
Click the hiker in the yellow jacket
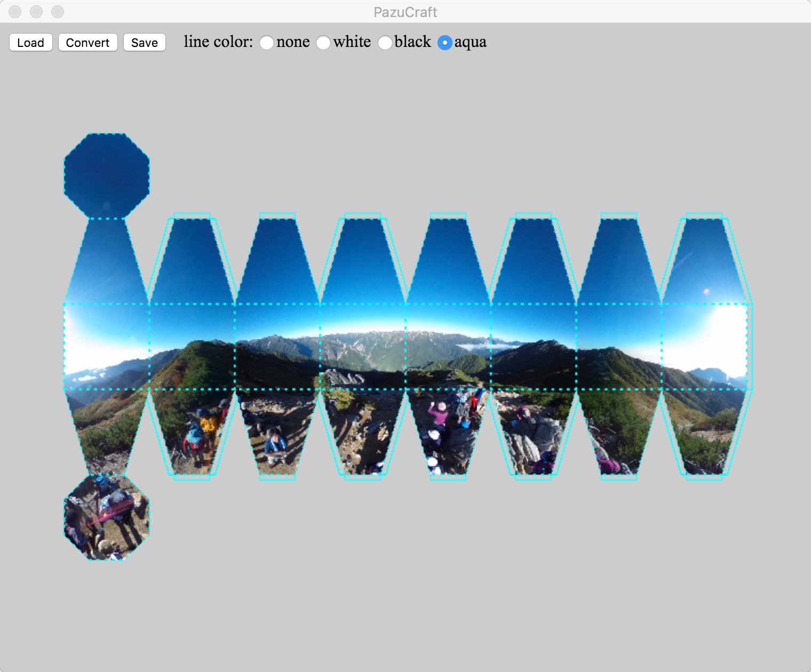tap(208, 423)
